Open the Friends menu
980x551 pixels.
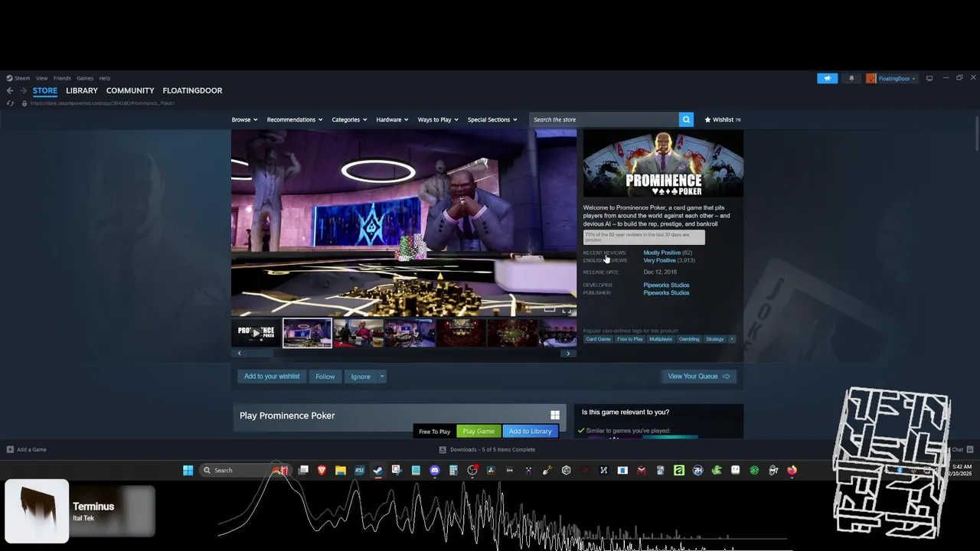(62, 78)
